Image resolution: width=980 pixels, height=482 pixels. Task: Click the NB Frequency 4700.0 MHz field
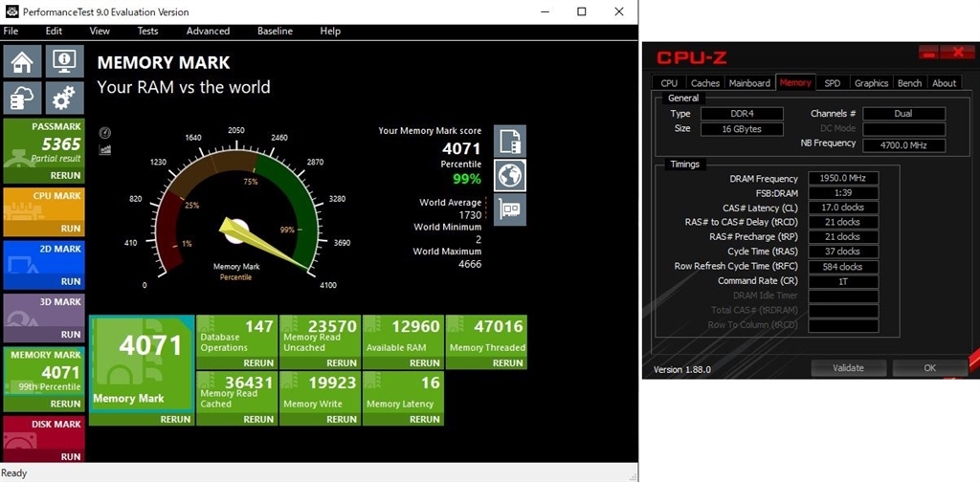(x=903, y=145)
